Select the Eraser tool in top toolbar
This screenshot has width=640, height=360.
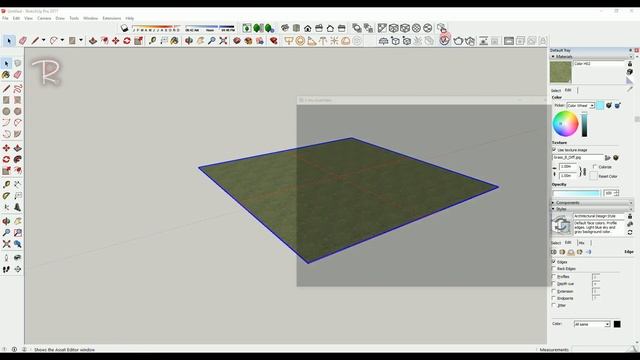click(23, 40)
